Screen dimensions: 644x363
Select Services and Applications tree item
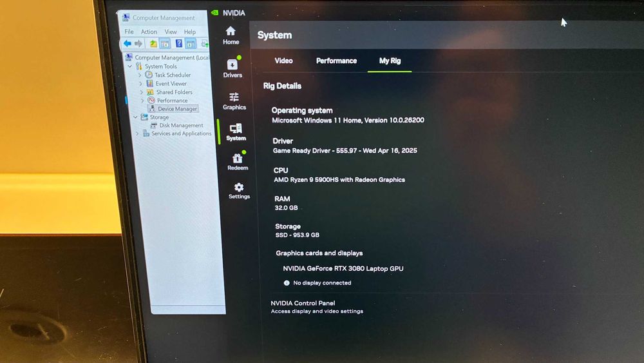181,133
